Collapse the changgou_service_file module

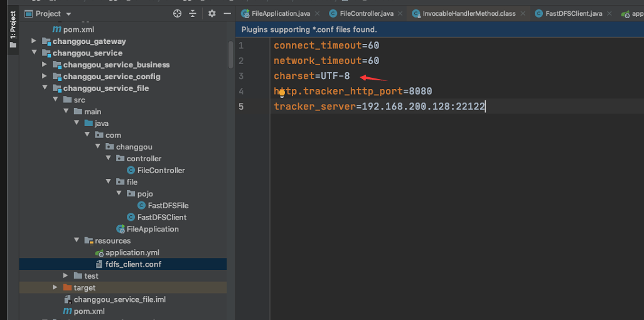click(45, 88)
